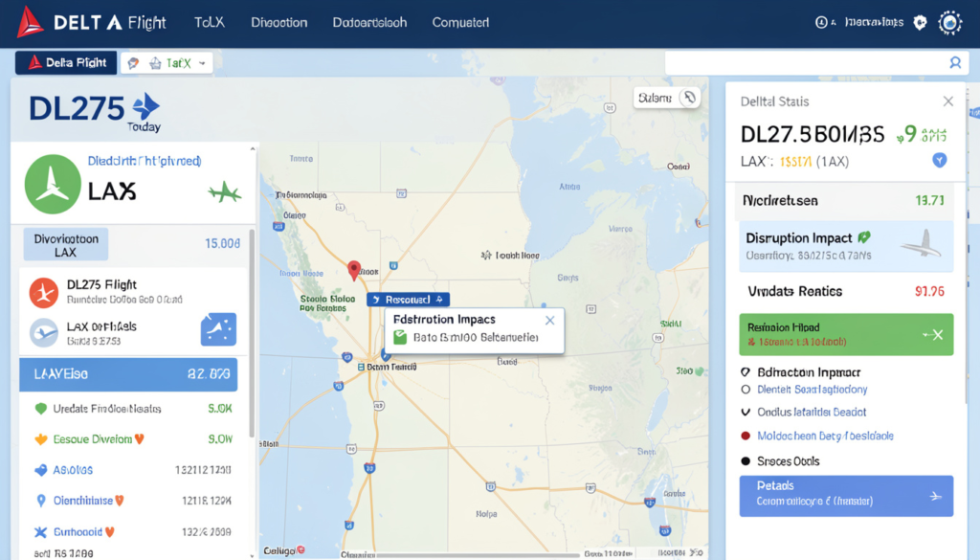Open the Eseoue Diveiom link
The image size is (980, 560).
(x=93, y=439)
